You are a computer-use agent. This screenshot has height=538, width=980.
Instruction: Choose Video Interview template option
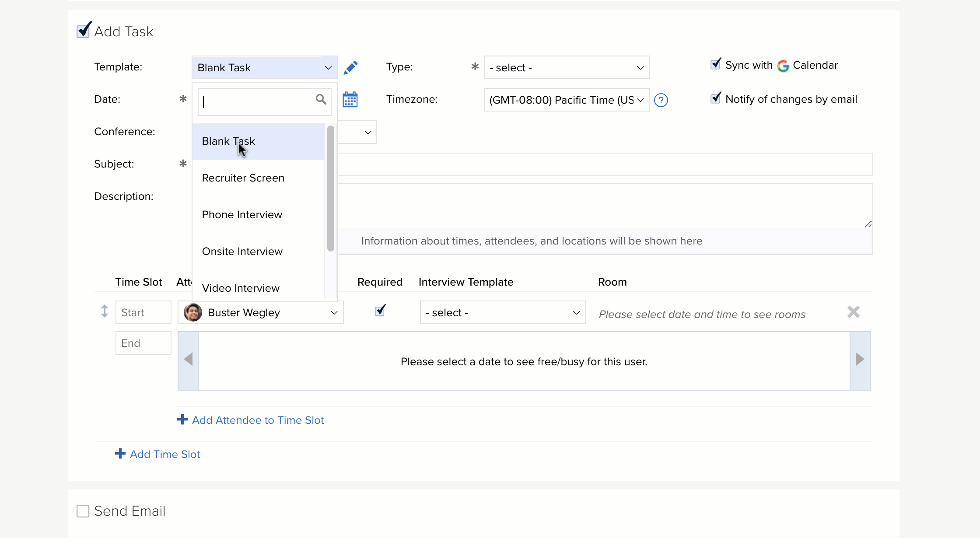pyautogui.click(x=258, y=287)
